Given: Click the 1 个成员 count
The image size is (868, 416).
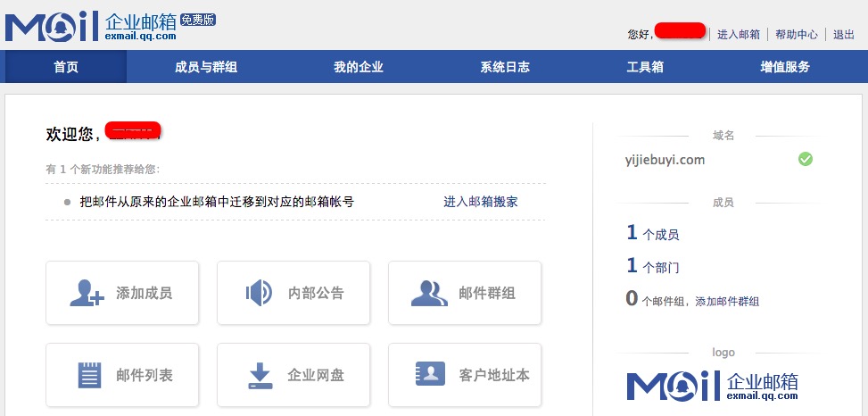Looking at the screenshot, I should point(653,233).
